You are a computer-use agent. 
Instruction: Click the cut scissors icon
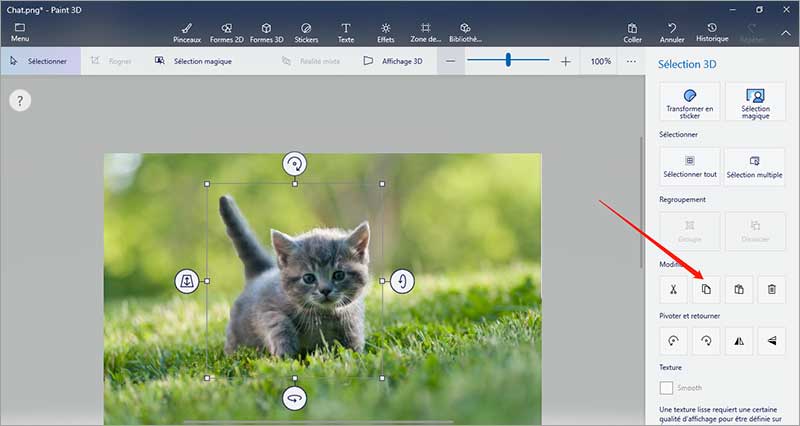tap(674, 290)
